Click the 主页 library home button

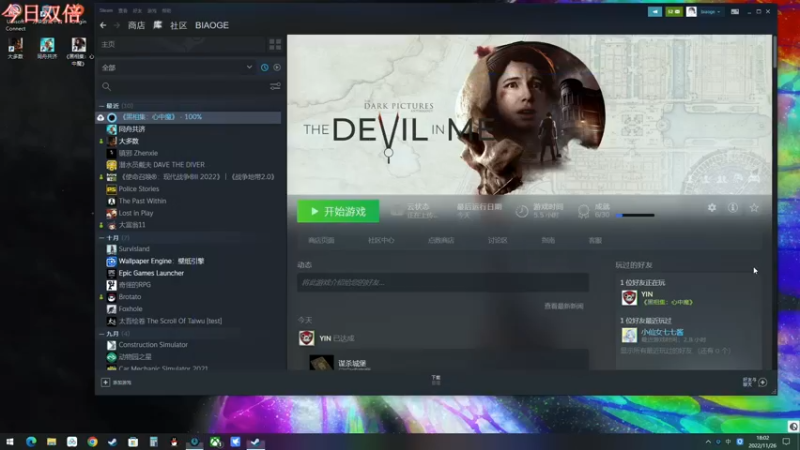[182, 44]
